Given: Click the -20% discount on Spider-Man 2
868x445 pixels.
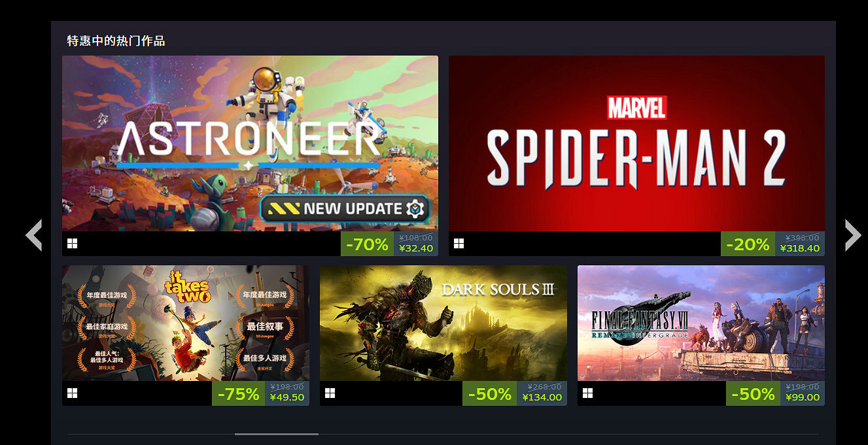Looking at the screenshot, I should 748,244.
